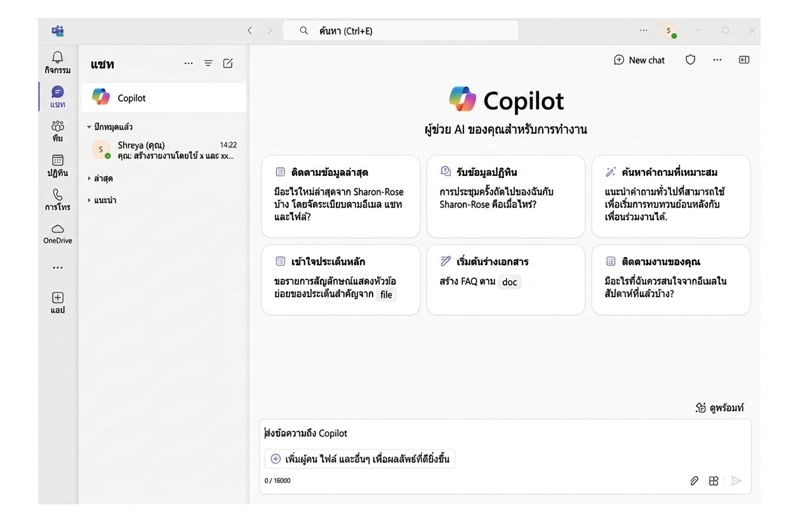Attach a file with paperclip icon
Image resolution: width=812 pixels, height=518 pixels.
point(694,481)
